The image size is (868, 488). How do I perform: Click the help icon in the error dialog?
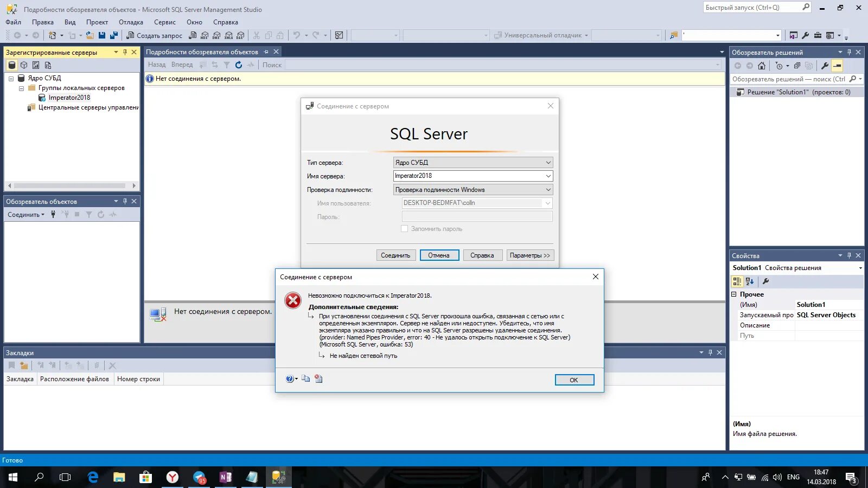[290, 379]
